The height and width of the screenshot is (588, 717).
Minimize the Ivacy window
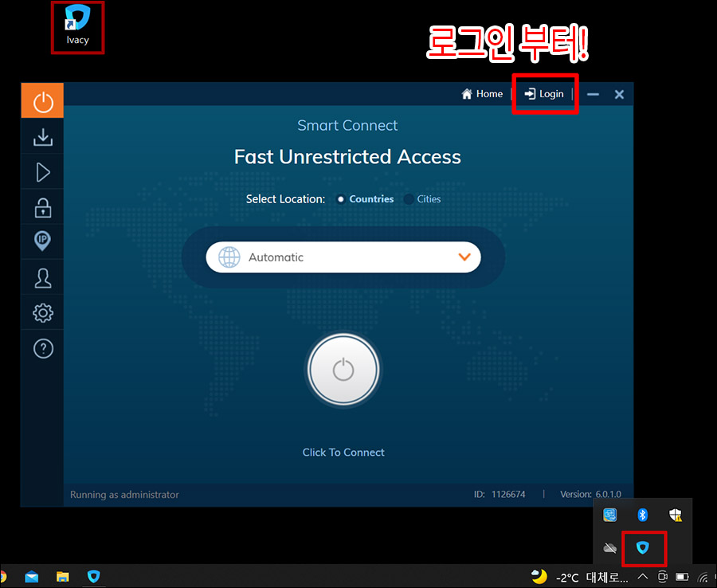(x=593, y=94)
